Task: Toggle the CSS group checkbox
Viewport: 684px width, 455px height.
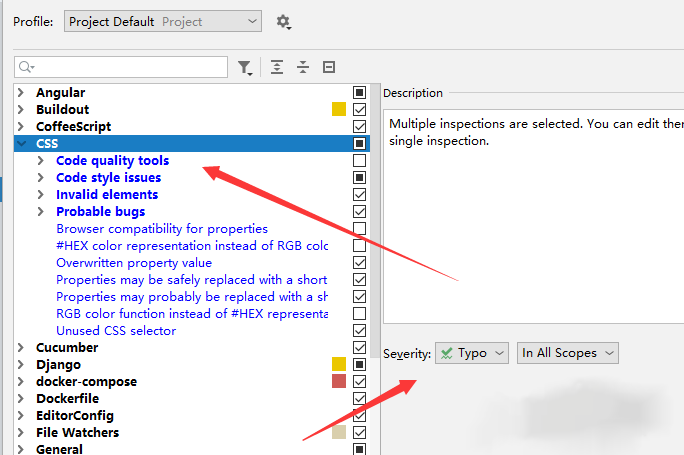Action: coord(359,144)
